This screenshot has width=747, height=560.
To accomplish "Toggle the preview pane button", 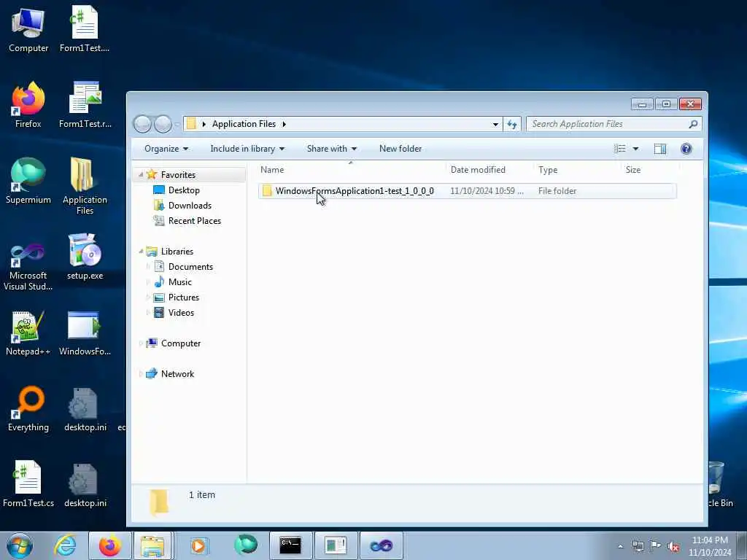I will [x=659, y=149].
